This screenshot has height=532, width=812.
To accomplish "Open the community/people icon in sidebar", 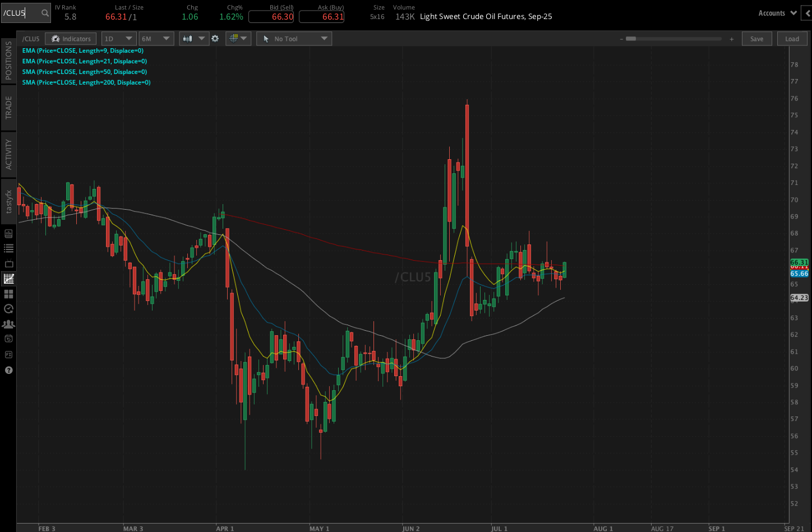I will click(8, 323).
